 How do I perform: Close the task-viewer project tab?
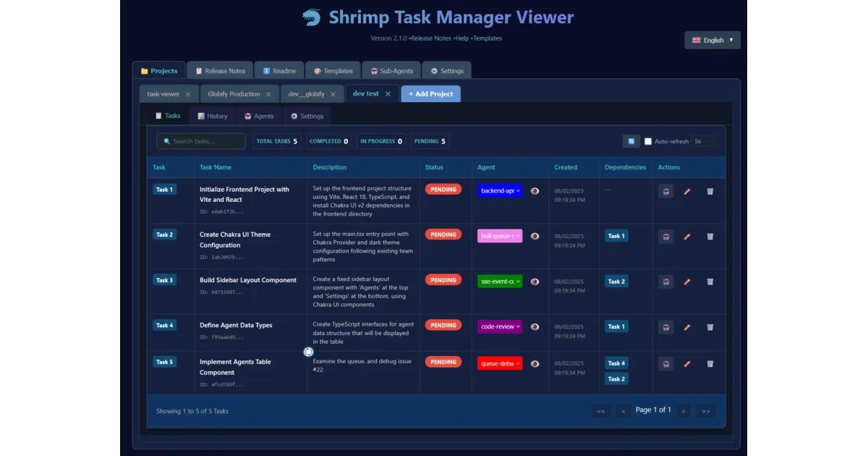pyautogui.click(x=188, y=94)
